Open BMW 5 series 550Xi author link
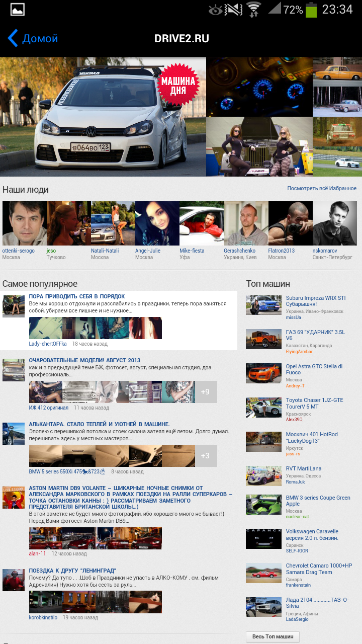362x644 pixels. (67, 471)
